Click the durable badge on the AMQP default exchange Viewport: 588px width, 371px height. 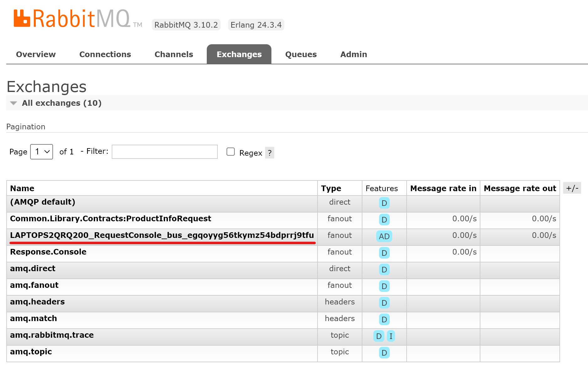(x=384, y=203)
